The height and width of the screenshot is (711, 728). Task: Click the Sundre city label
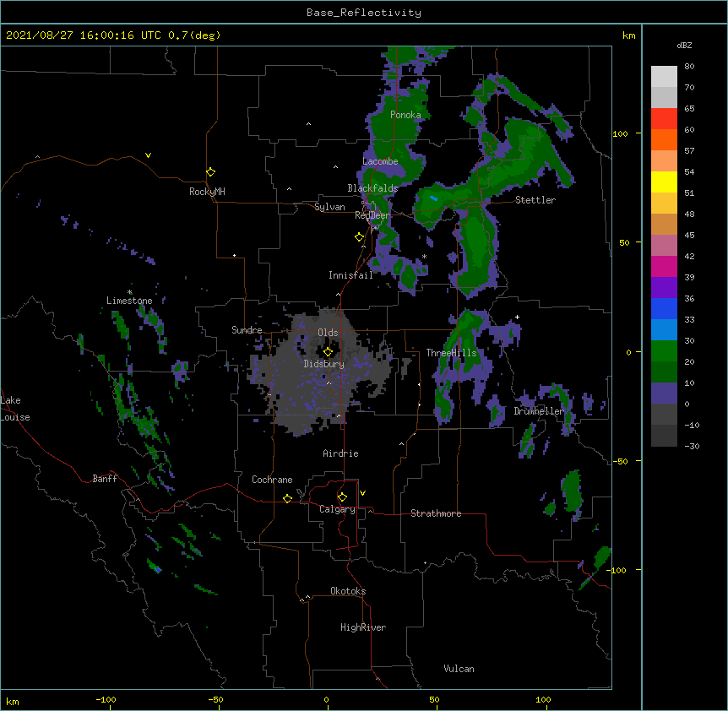pos(247,330)
